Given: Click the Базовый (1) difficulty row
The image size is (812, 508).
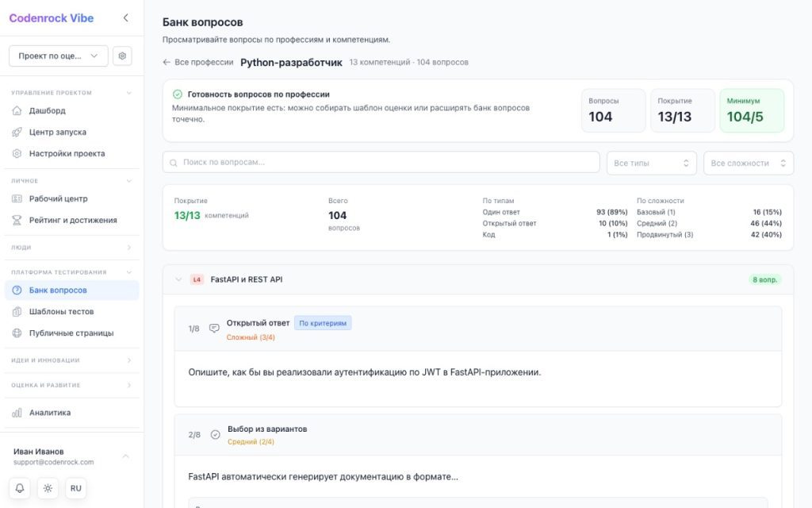Looking at the screenshot, I should [x=710, y=212].
